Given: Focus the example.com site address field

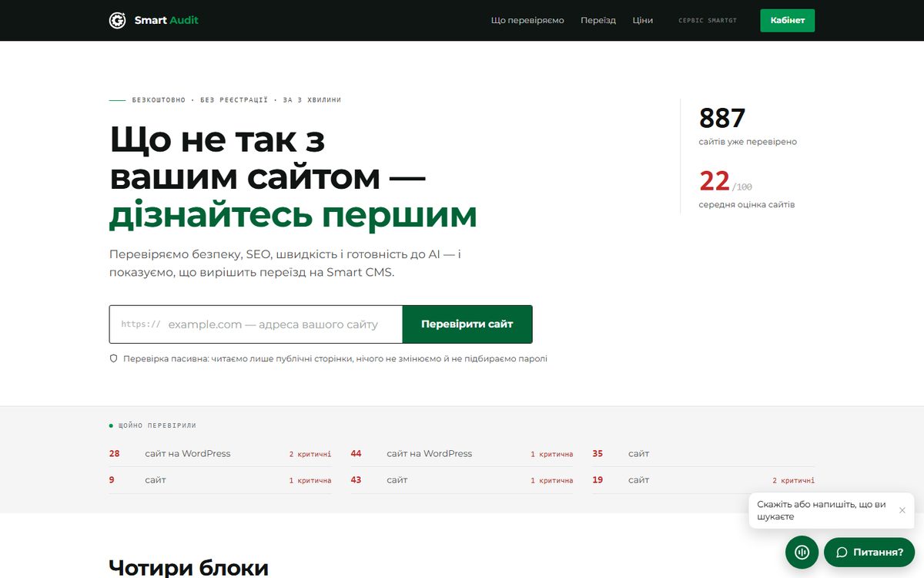Looking at the screenshot, I should (256, 324).
